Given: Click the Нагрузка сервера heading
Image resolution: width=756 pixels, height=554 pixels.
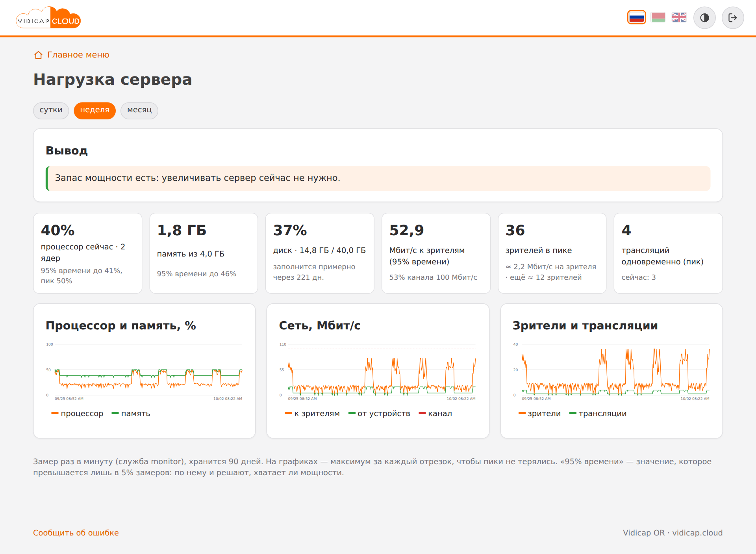Looking at the screenshot, I should pos(113,80).
